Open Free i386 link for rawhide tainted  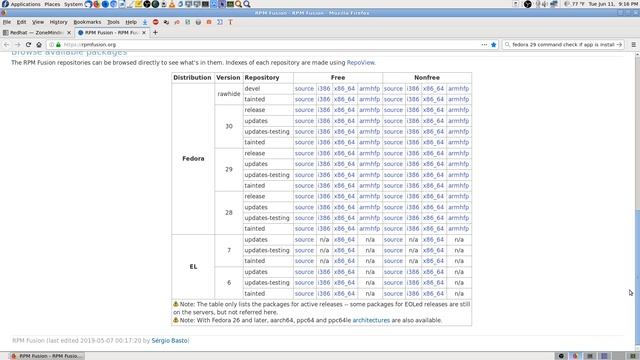(x=324, y=99)
